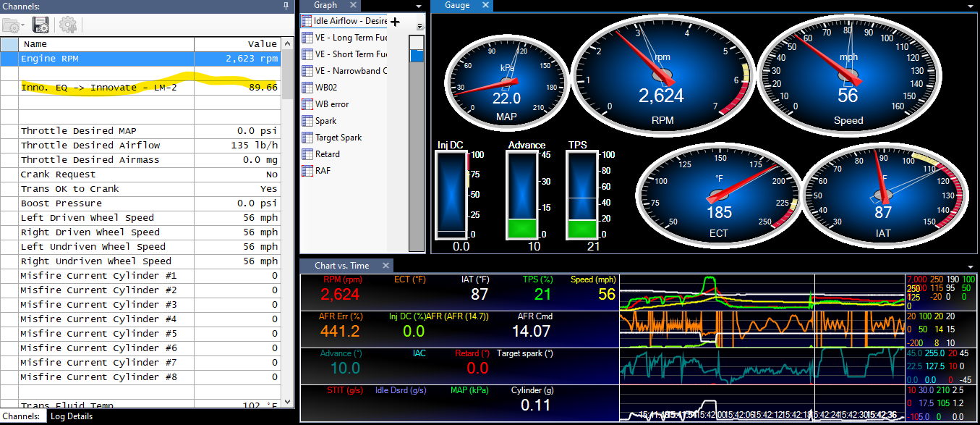
Task: Click the Retard graph table icon
Action: tap(307, 154)
